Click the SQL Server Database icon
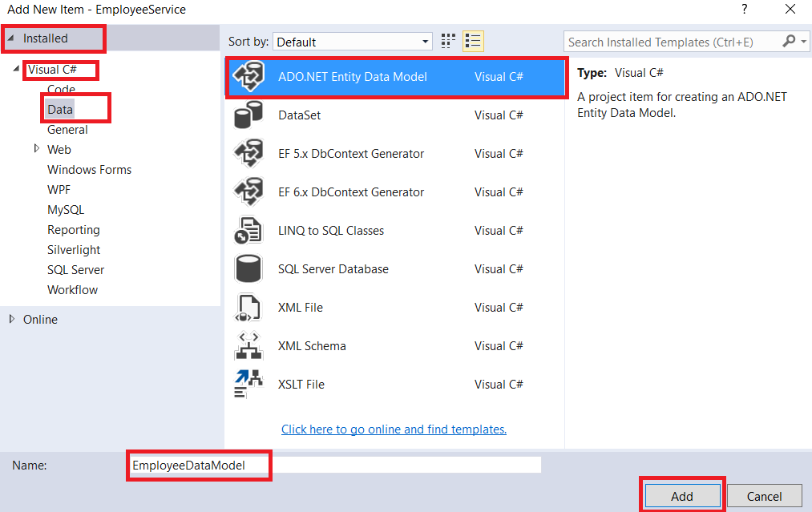 tap(248, 268)
